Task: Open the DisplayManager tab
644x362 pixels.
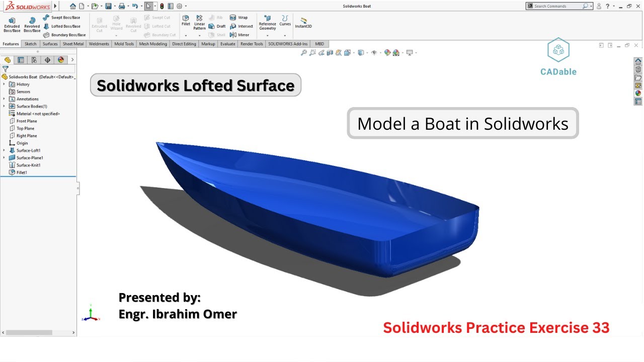Action: pyautogui.click(x=61, y=60)
